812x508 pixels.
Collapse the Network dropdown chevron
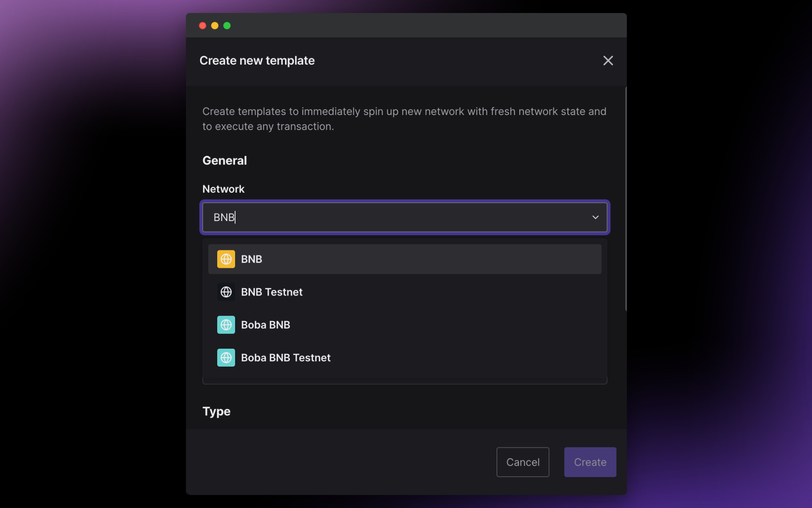(x=595, y=217)
